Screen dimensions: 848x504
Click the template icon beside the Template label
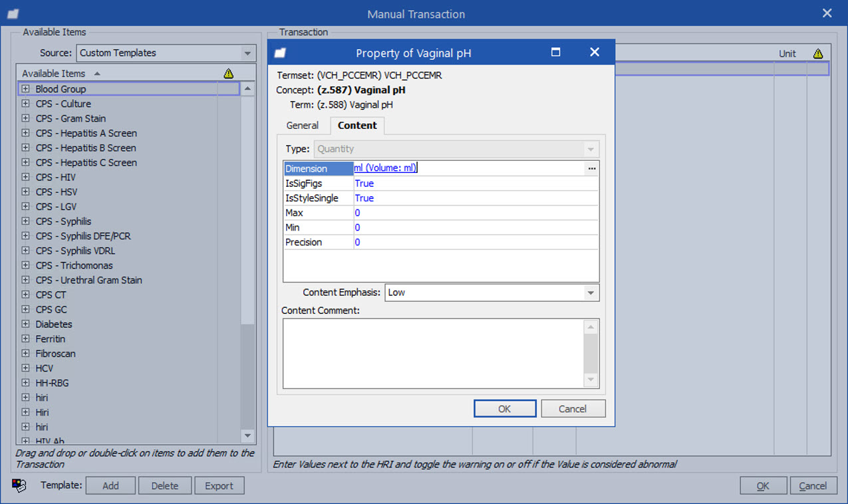click(x=19, y=485)
